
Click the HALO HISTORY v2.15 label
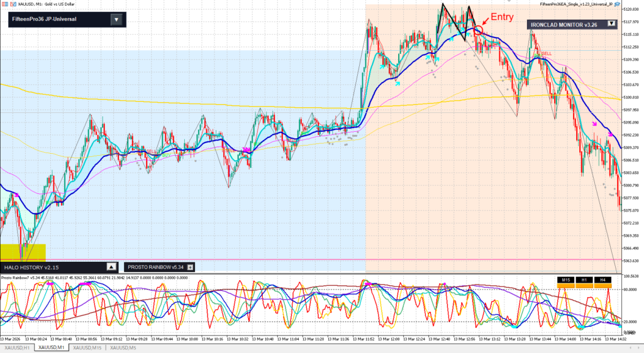click(x=31, y=267)
